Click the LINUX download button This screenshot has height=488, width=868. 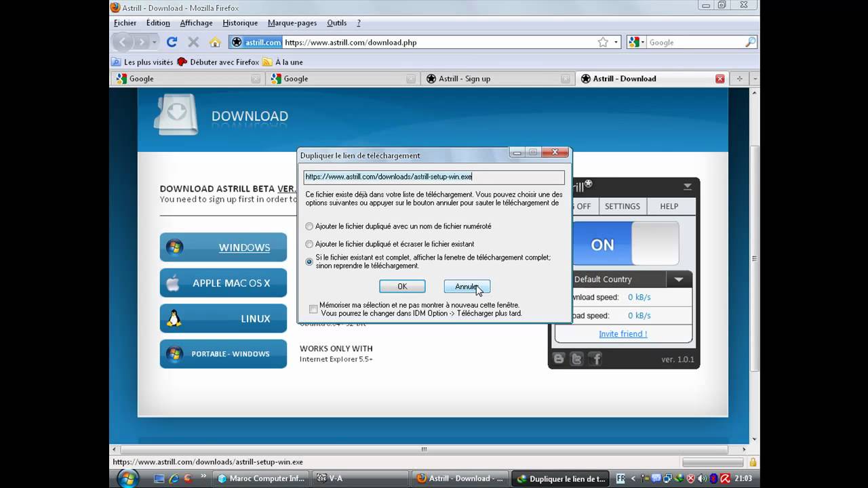[x=223, y=319]
